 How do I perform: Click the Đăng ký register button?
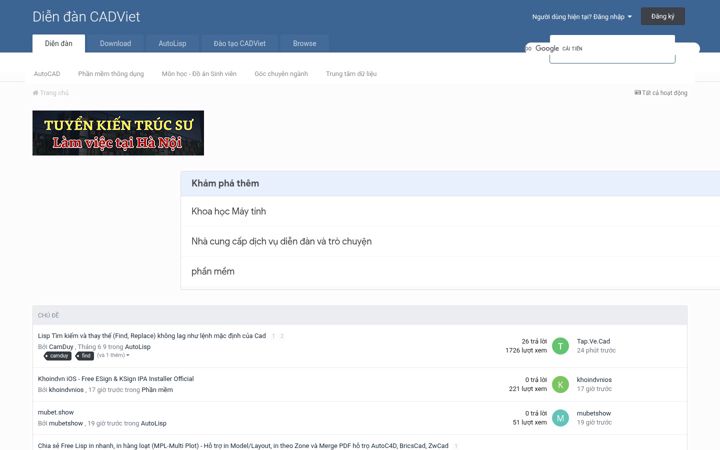663,17
